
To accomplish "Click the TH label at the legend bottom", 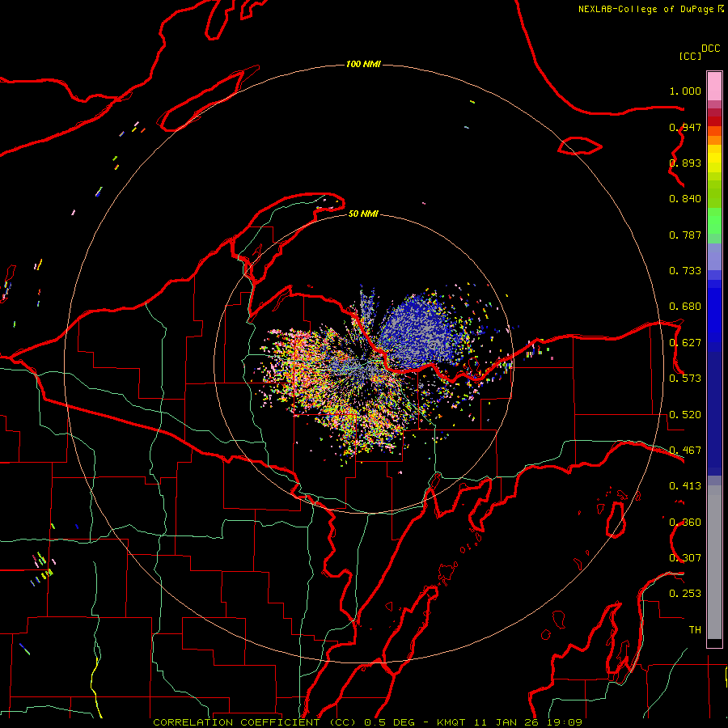I will (695, 629).
